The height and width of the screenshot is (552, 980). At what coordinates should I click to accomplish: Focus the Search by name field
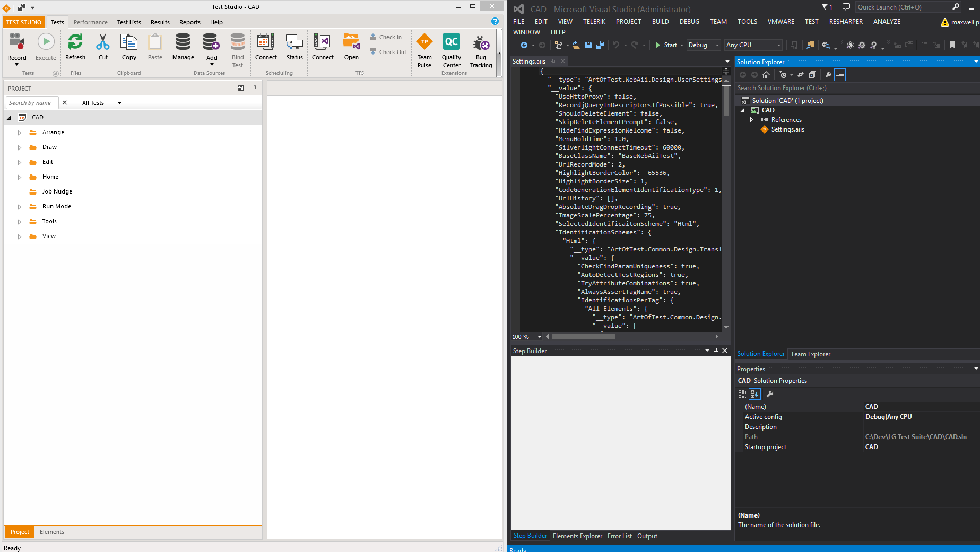tap(32, 103)
